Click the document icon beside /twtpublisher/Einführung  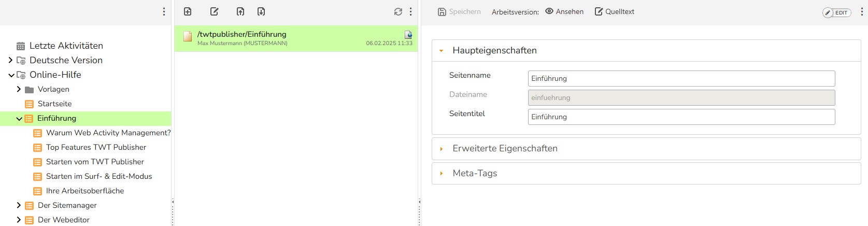point(188,36)
